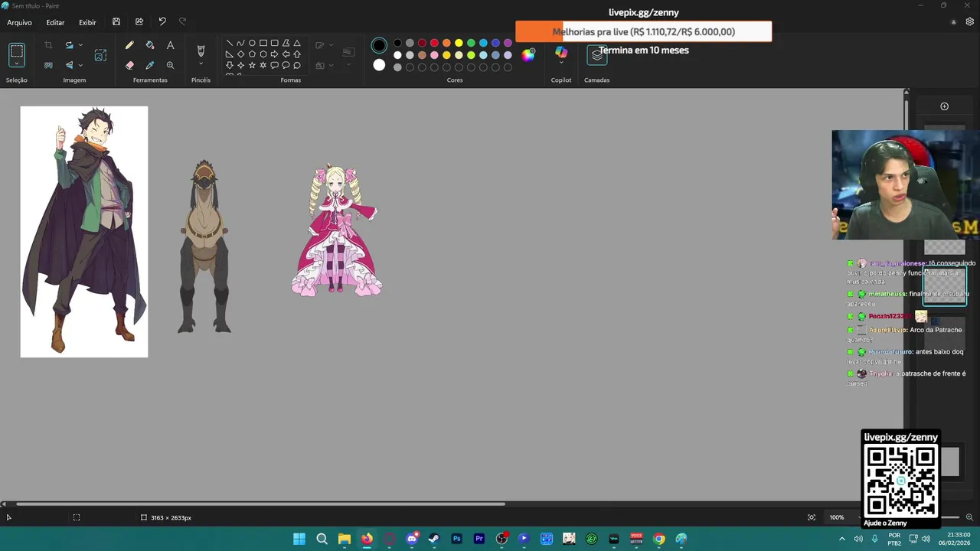Pick the green color swatch

pos(471,43)
